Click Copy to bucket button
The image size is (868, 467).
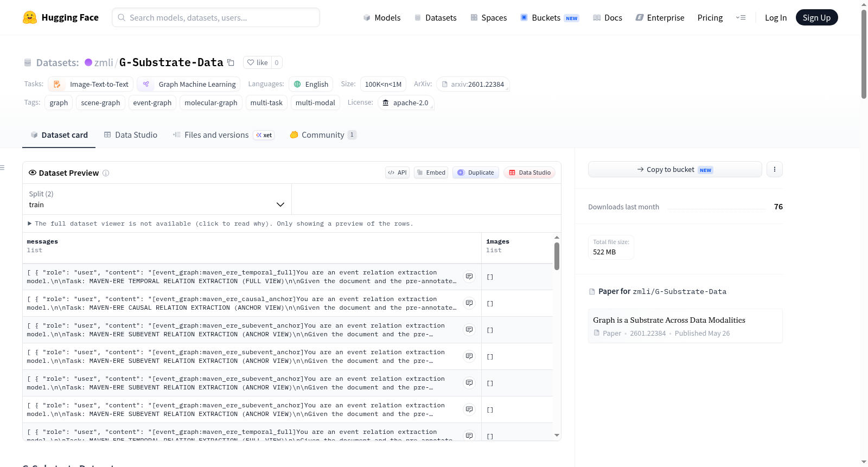point(675,169)
